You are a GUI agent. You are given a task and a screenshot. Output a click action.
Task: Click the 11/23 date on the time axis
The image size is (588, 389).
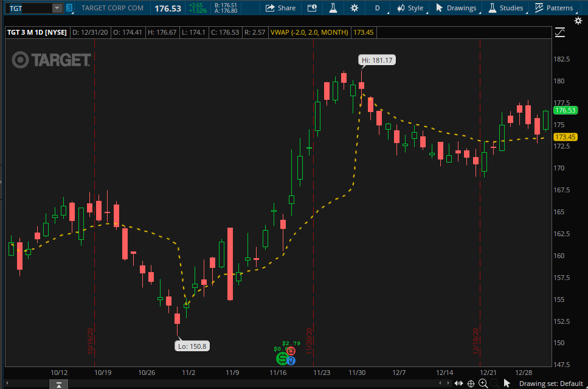tap(322, 373)
